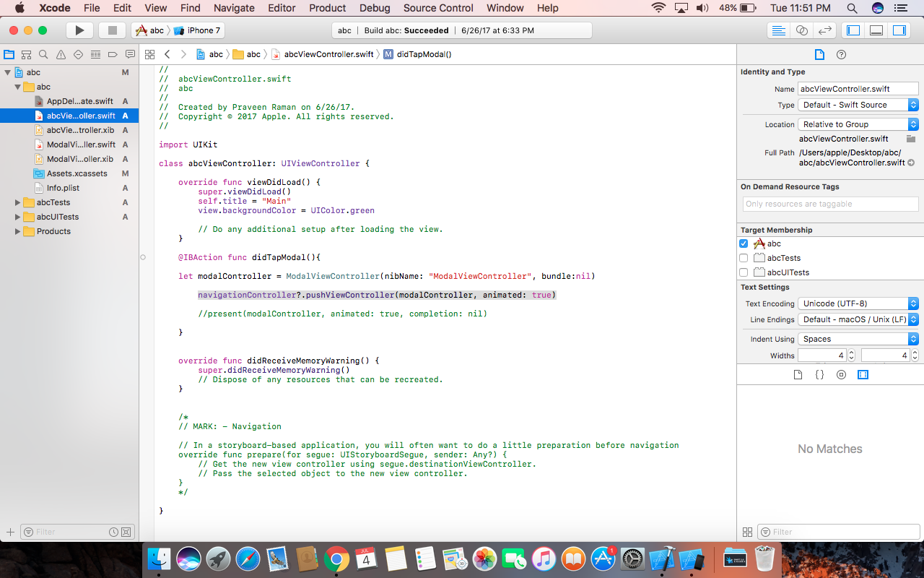
Task: Switch to the Assistant editor
Action: (801, 30)
